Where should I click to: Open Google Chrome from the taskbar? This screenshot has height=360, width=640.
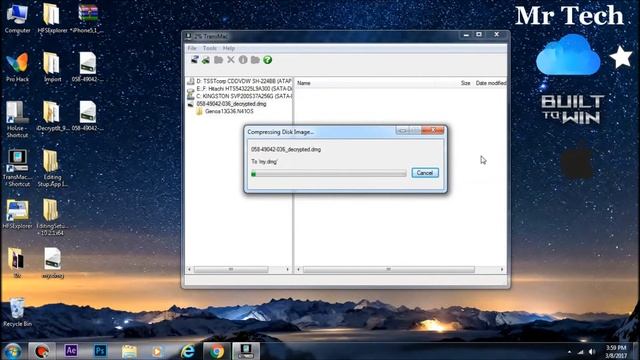217,351
